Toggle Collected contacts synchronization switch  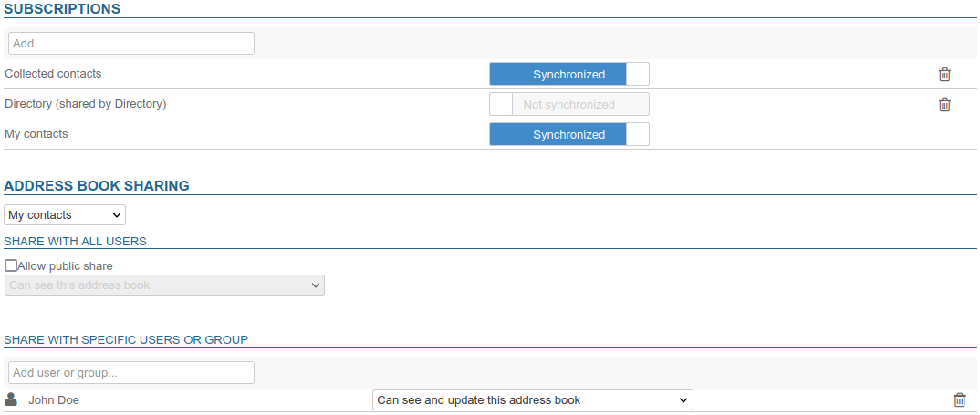click(x=568, y=75)
